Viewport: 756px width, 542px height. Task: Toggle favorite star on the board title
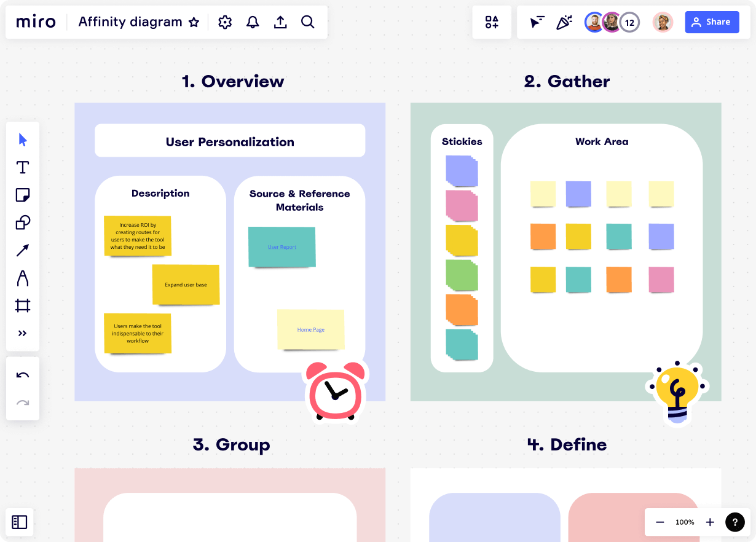pos(194,22)
